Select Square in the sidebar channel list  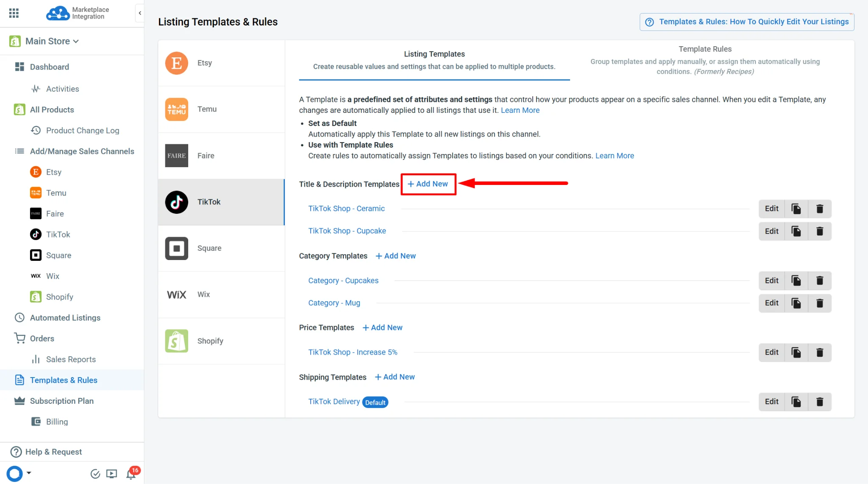[x=58, y=255]
